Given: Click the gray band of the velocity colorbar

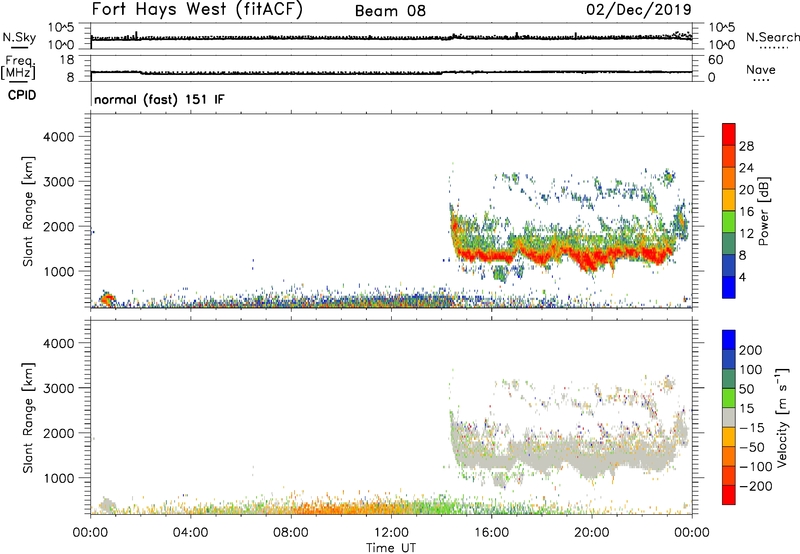Looking at the screenshot, I should (x=729, y=417).
